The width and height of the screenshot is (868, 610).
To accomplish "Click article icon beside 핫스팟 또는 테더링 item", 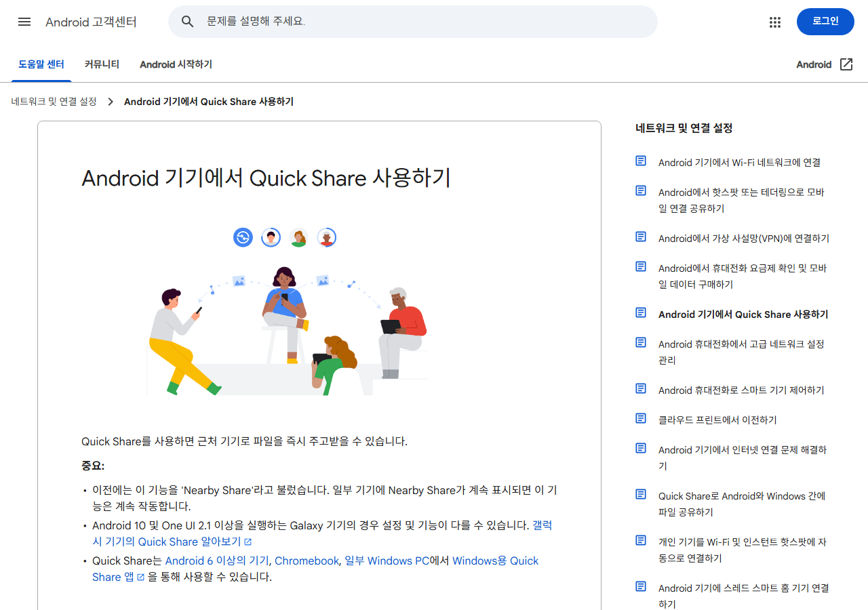I will pos(641,190).
